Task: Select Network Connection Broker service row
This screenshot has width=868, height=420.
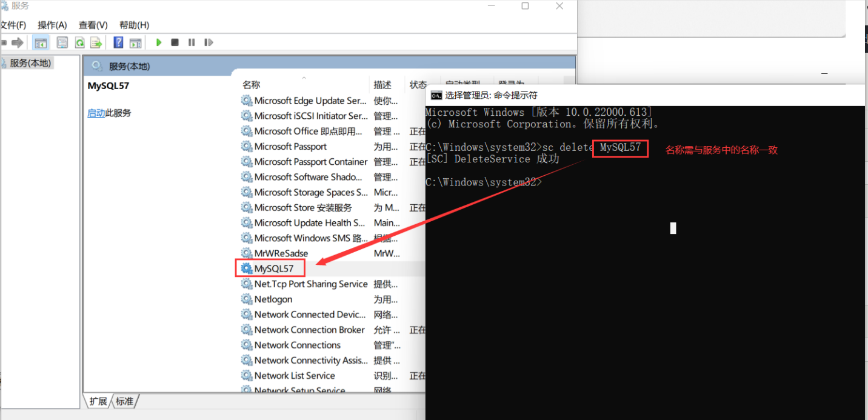Action: pyautogui.click(x=333, y=330)
